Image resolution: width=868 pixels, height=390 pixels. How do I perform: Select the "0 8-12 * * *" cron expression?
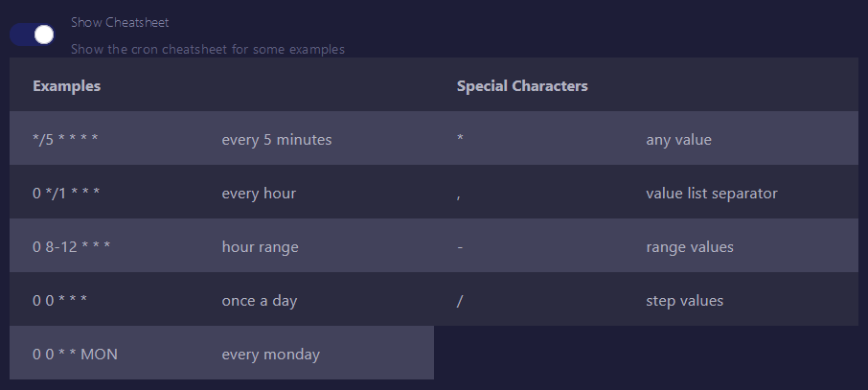coord(72,247)
